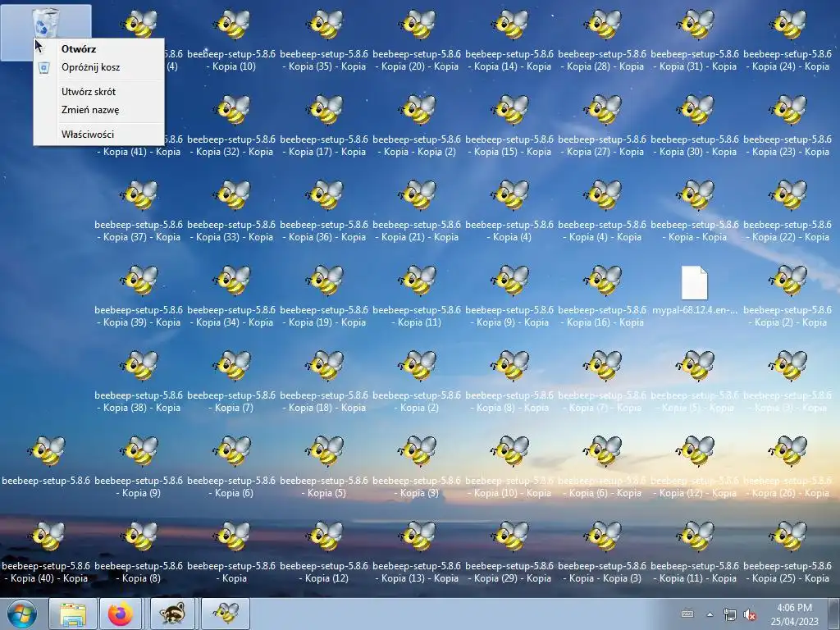Viewport: 840px width, 630px height.
Task: Click the tray date text 25/04/2023
Action: coord(795,622)
